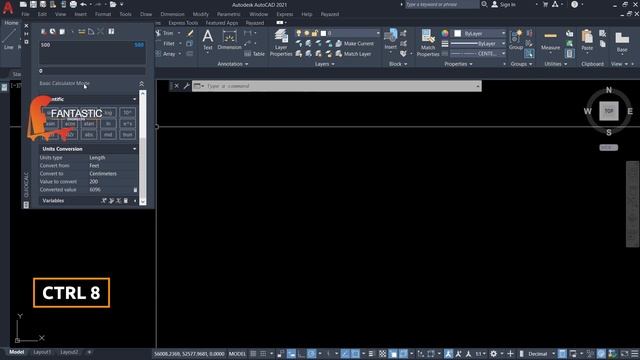Viewport: 640px width, 360px height.
Task: Collapse the Units Conversion section
Action: click(x=134, y=149)
